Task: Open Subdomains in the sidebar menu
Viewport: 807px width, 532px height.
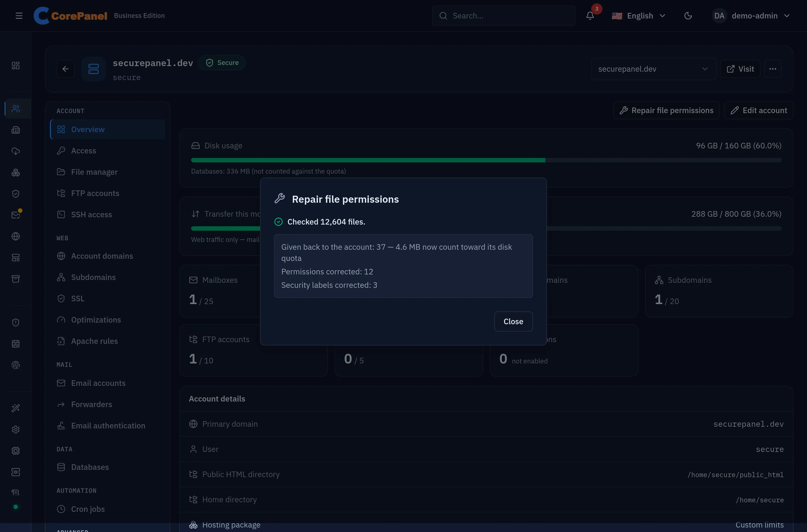Action: 108,277
